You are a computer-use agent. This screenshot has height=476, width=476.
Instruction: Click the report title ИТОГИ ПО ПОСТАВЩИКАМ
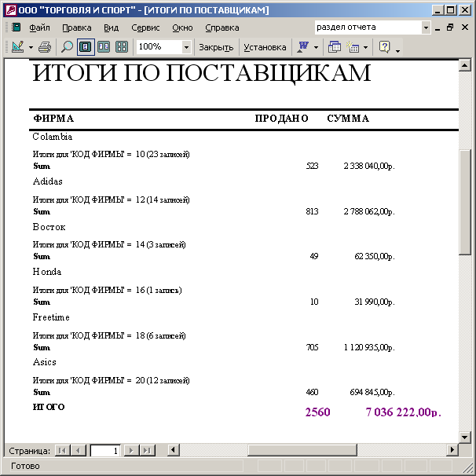pos(202,73)
